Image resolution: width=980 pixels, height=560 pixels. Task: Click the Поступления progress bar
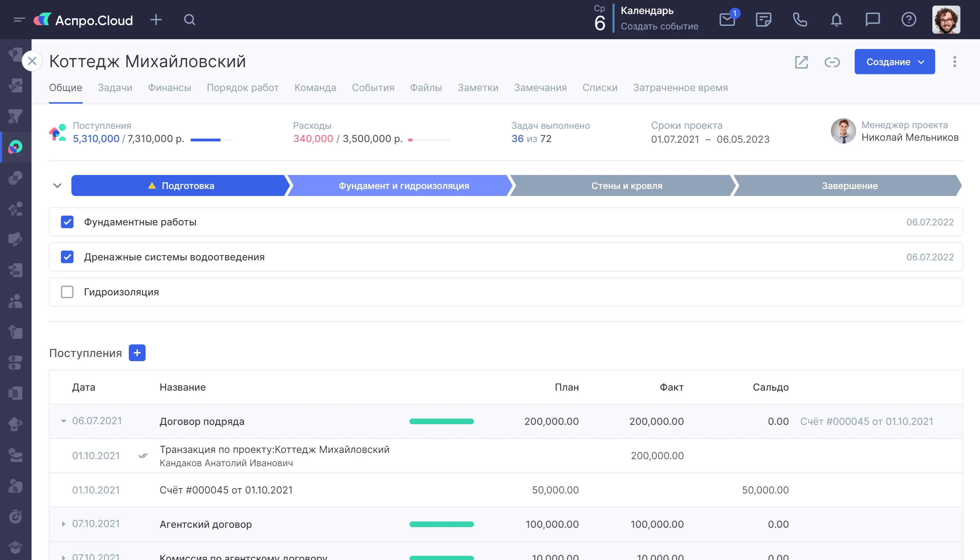tap(211, 140)
